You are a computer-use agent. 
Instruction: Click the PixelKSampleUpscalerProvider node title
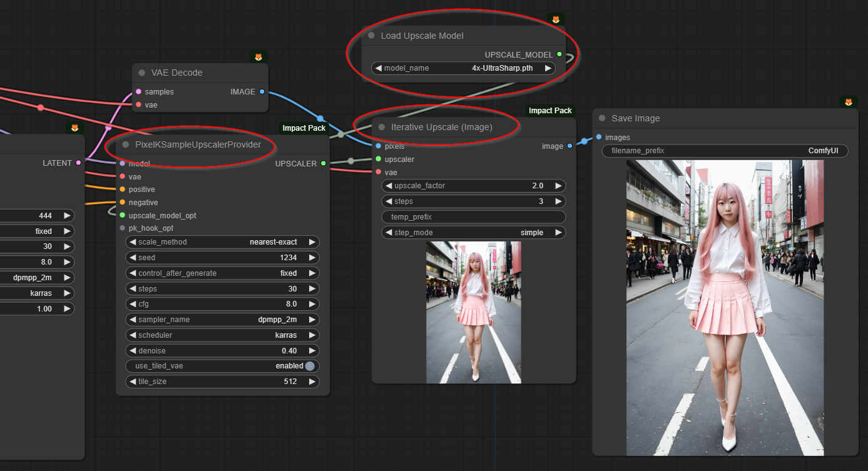click(198, 144)
